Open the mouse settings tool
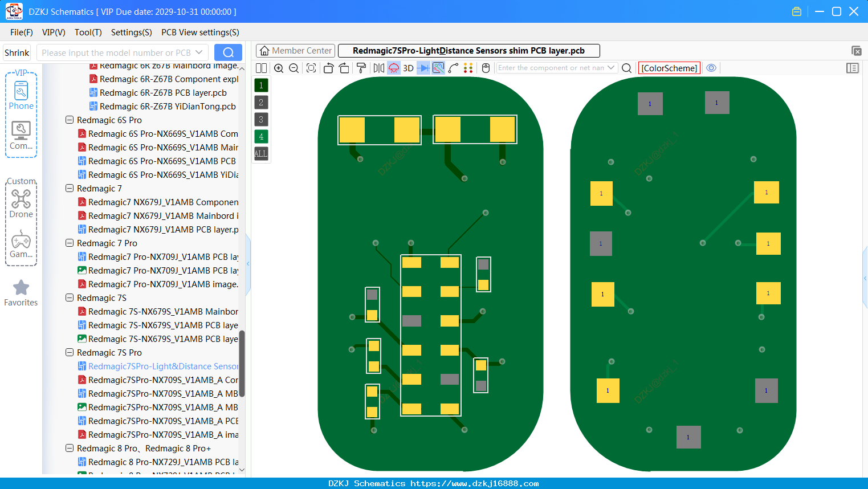868x489 pixels. tap(486, 68)
